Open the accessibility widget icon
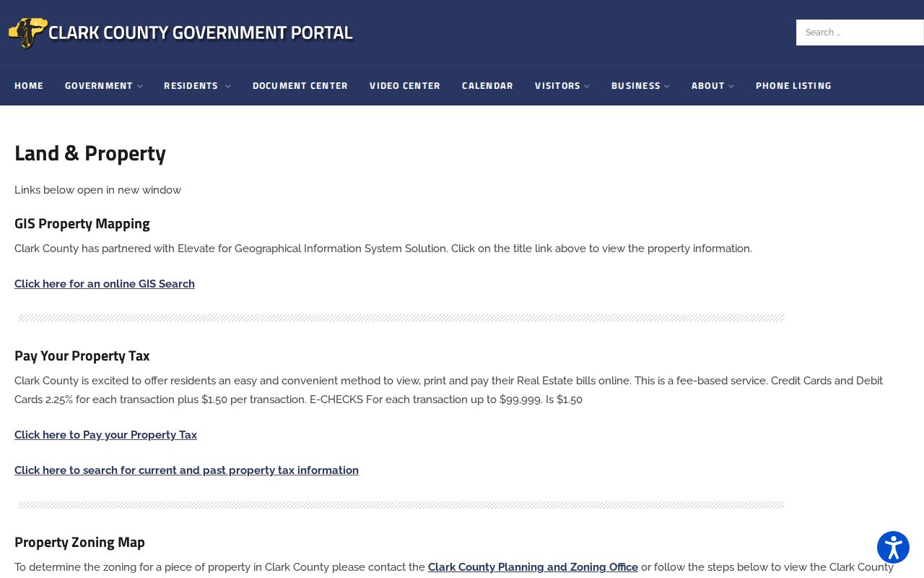924x578 pixels. [x=893, y=548]
